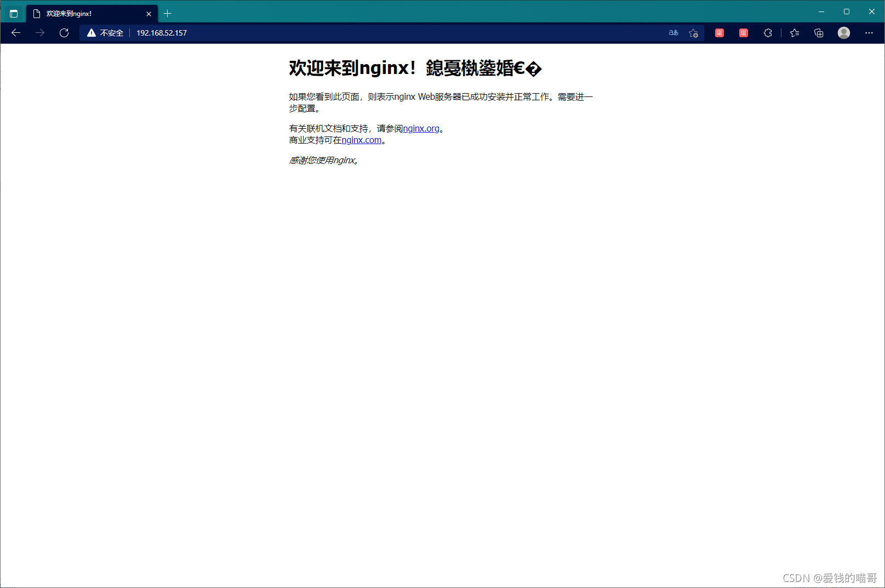Show the Favorites list
885x588 pixels.
(795, 33)
